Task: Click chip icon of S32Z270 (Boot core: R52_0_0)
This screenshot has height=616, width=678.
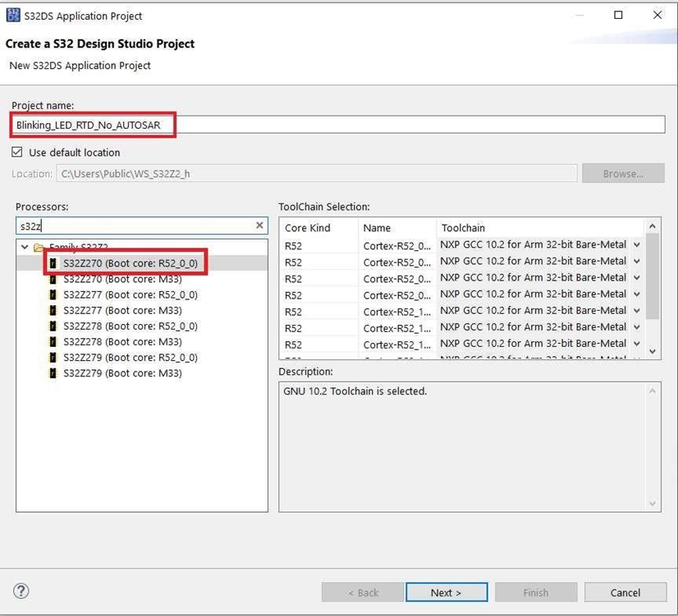Action: coord(53,263)
